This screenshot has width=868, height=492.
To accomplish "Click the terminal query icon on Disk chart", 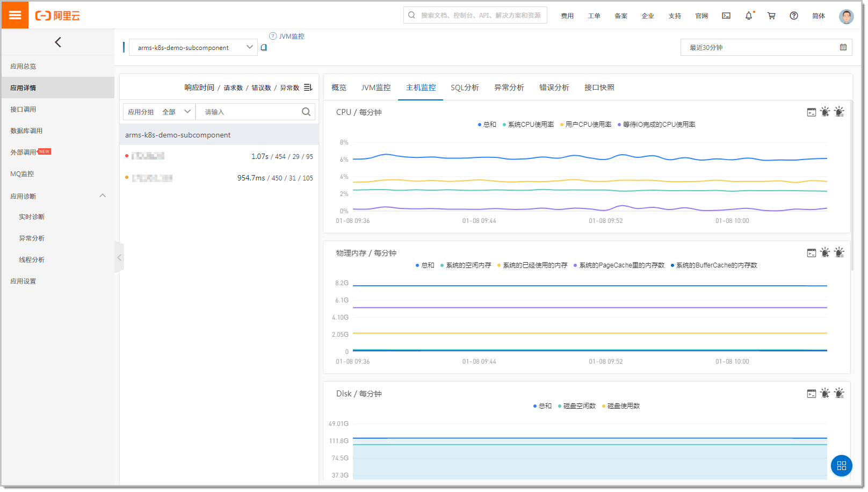I will [811, 394].
